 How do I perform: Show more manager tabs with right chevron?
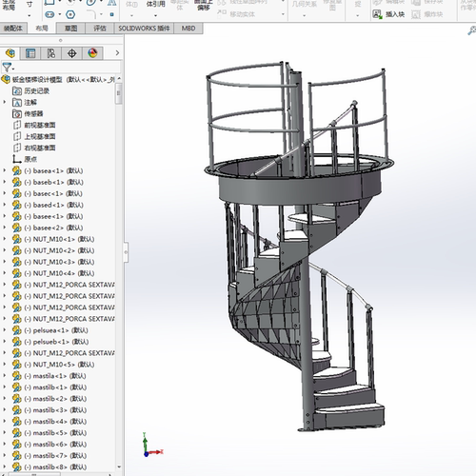[x=117, y=52]
